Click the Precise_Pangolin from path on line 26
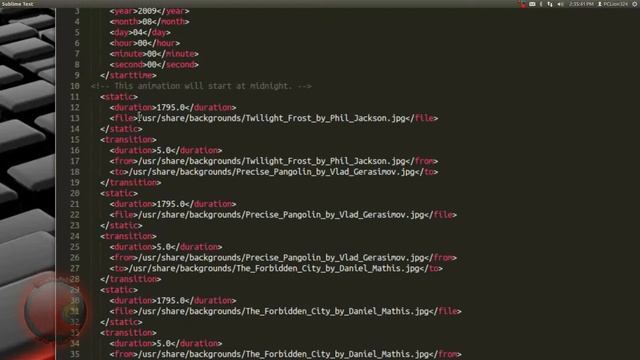The width and height of the screenshot is (640, 360). [281, 258]
